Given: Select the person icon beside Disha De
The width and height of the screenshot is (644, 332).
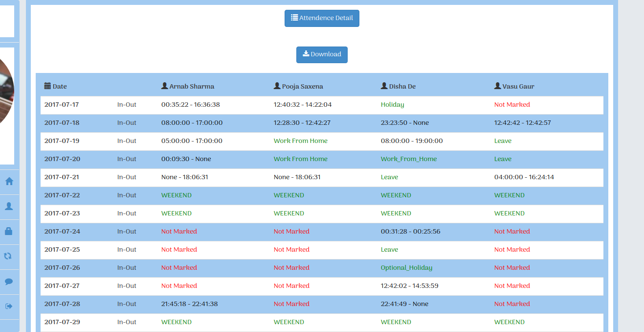Looking at the screenshot, I should coord(384,86).
